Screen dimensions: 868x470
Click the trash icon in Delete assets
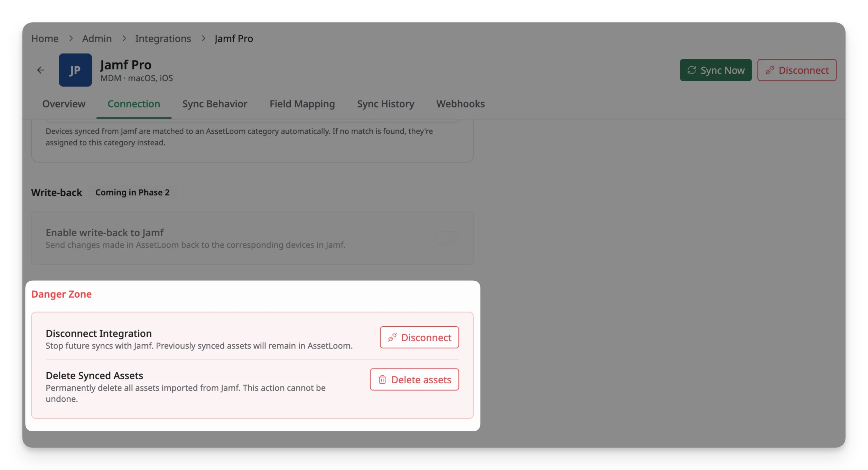click(x=382, y=380)
